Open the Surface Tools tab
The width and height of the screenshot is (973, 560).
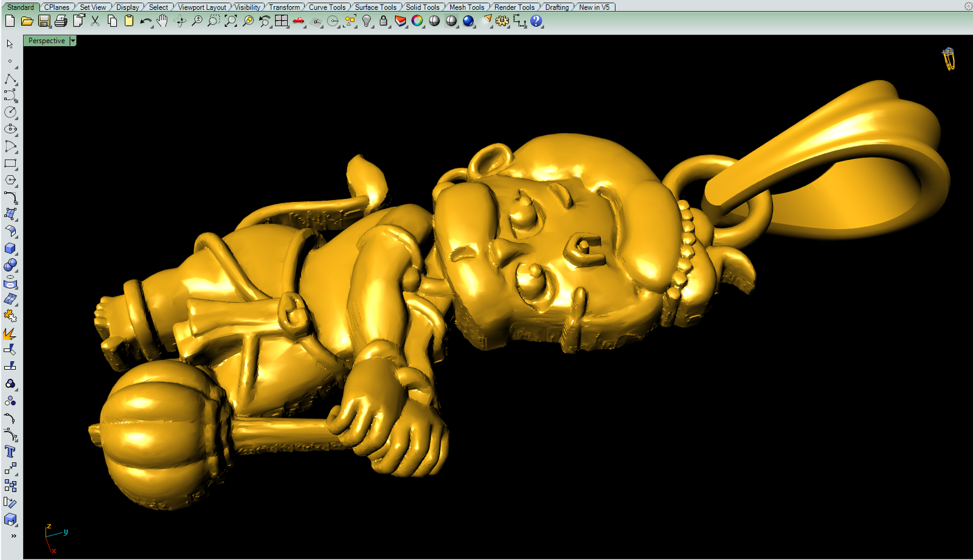click(x=376, y=7)
